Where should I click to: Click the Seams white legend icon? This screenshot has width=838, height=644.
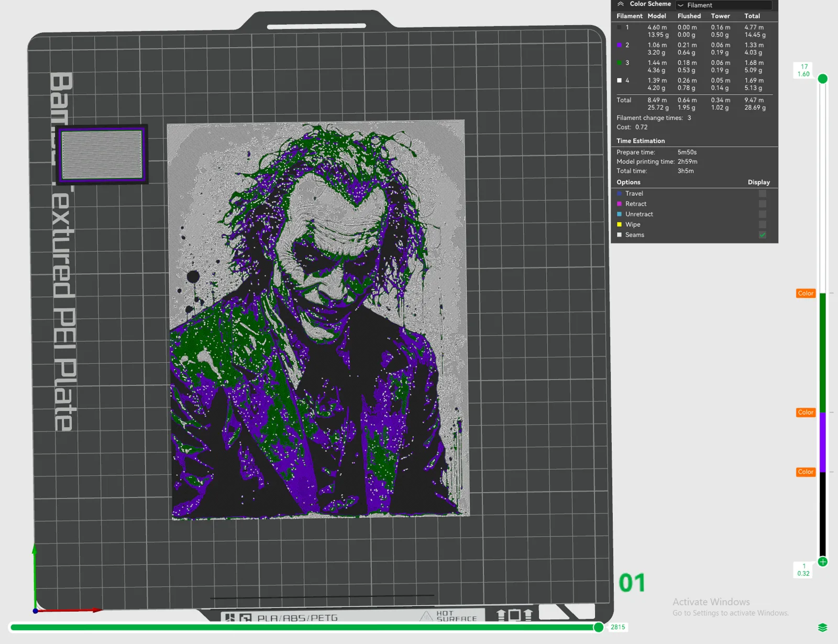click(619, 235)
